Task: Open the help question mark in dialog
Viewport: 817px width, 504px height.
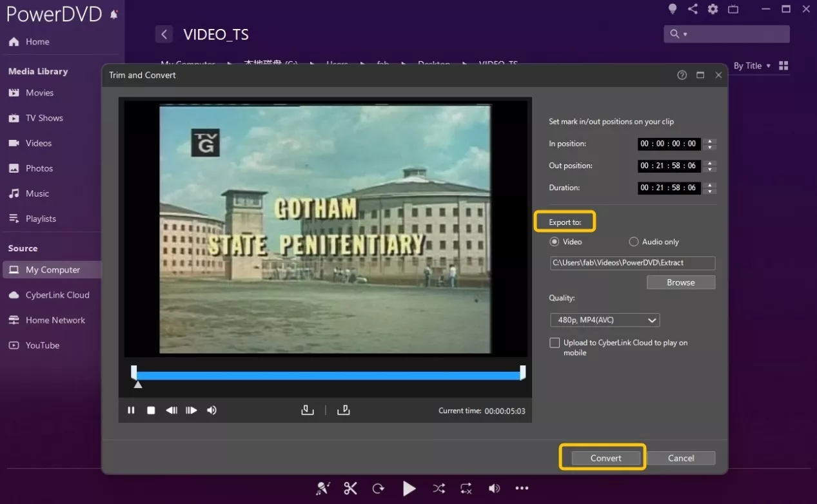Action: tap(682, 75)
